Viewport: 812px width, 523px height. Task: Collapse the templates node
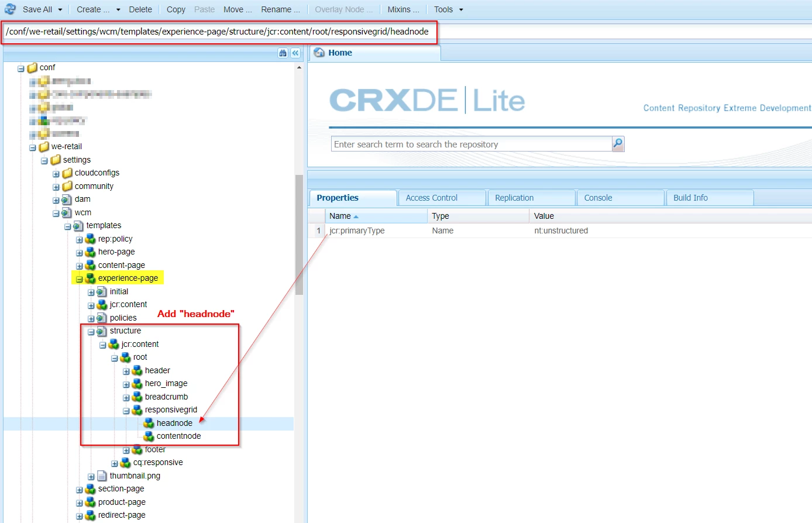click(68, 226)
